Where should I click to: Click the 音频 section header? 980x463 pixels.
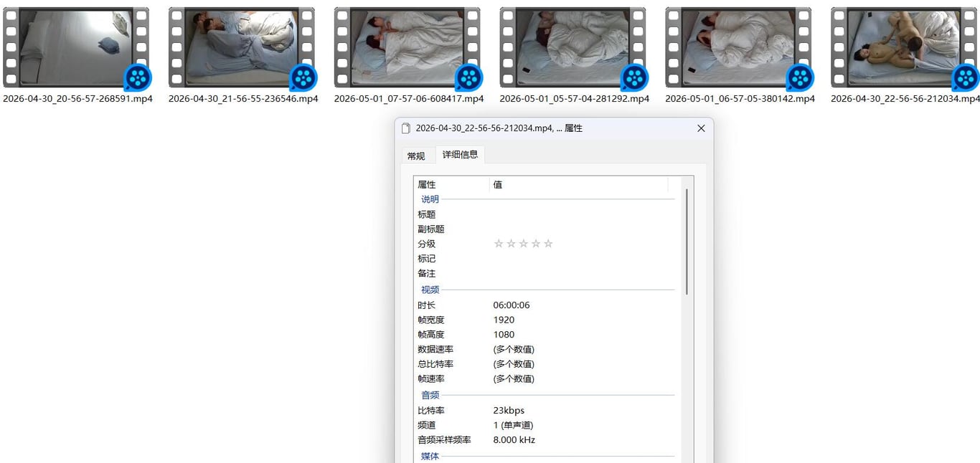[x=430, y=395]
